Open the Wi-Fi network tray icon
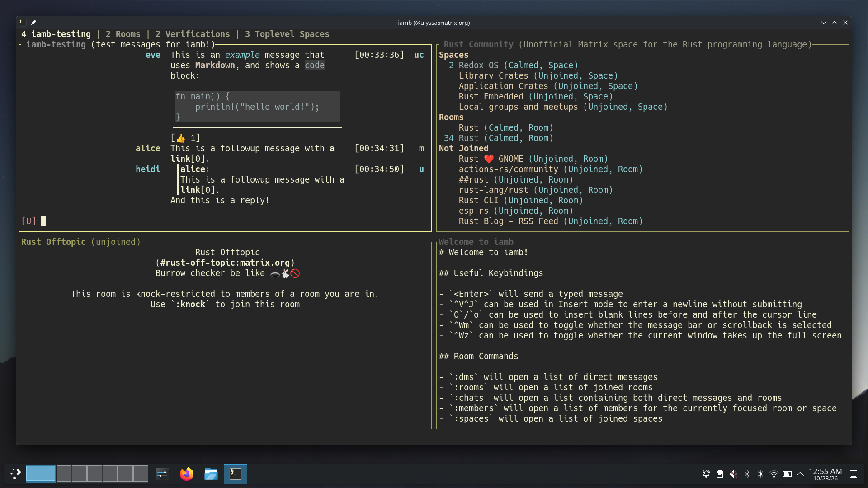Screen dimensions: 868x488 774,474
